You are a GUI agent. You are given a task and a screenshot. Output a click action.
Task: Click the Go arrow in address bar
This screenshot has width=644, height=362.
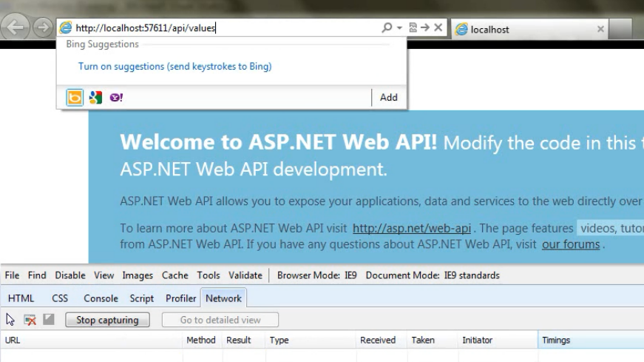tap(425, 27)
